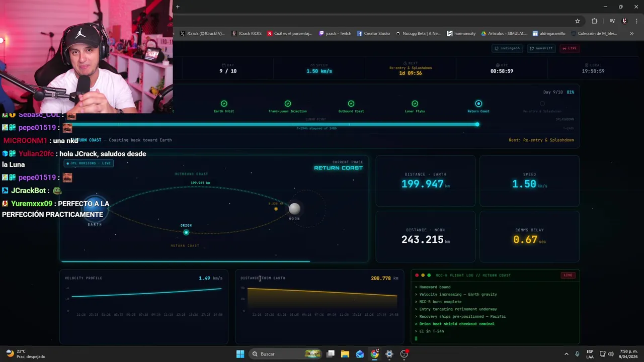Select 'Orion heat shield checkout nominal' log line
Screen dimensions: 644x362
coord(455,324)
